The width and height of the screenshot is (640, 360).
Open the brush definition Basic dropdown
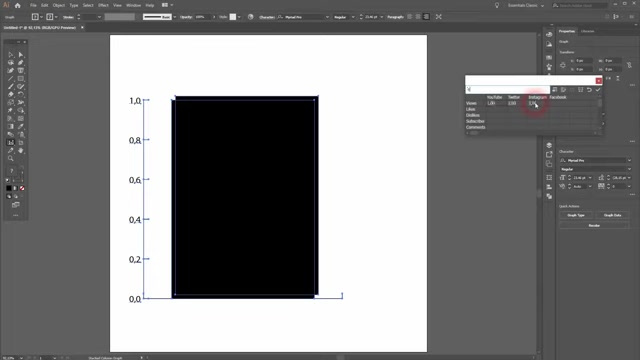tap(175, 17)
